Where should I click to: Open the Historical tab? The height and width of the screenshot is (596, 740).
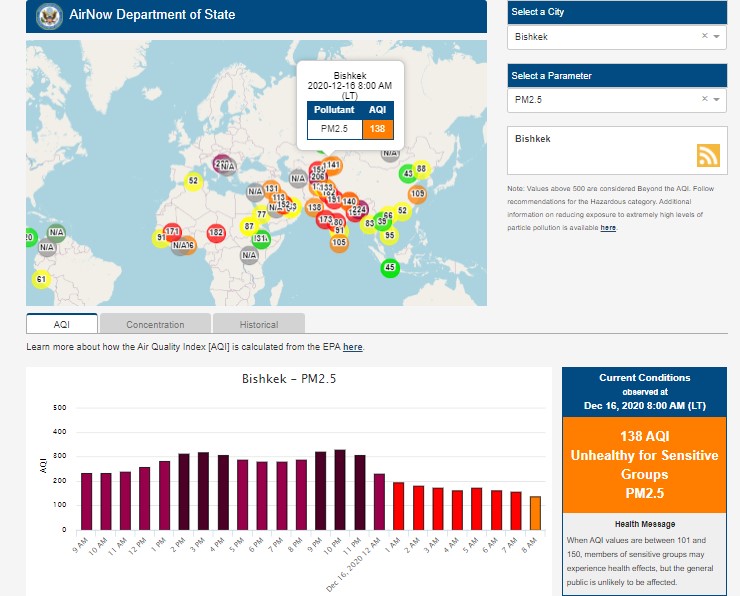[x=258, y=324]
